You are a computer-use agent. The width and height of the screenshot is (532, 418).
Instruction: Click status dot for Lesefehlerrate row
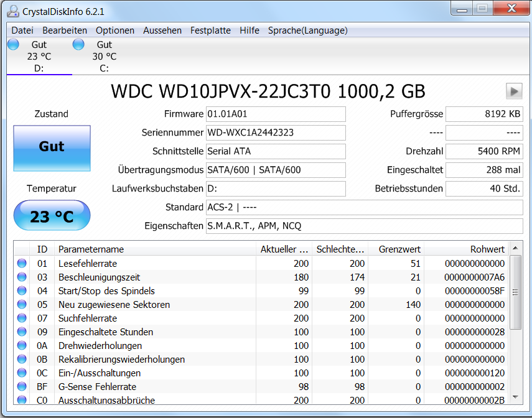click(22, 263)
